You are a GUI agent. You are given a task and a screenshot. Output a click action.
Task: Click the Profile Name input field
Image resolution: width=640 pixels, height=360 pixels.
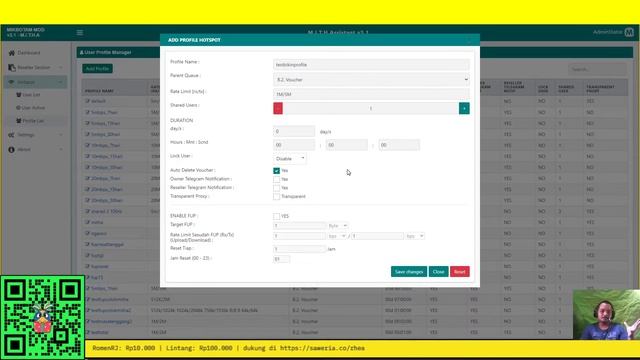tap(371, 64)
